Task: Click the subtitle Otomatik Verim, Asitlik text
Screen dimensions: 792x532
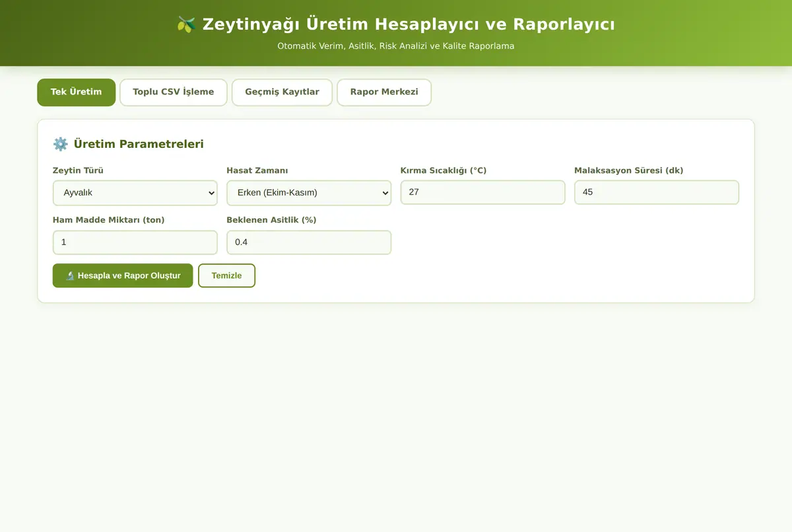Action: coord(396,46)
